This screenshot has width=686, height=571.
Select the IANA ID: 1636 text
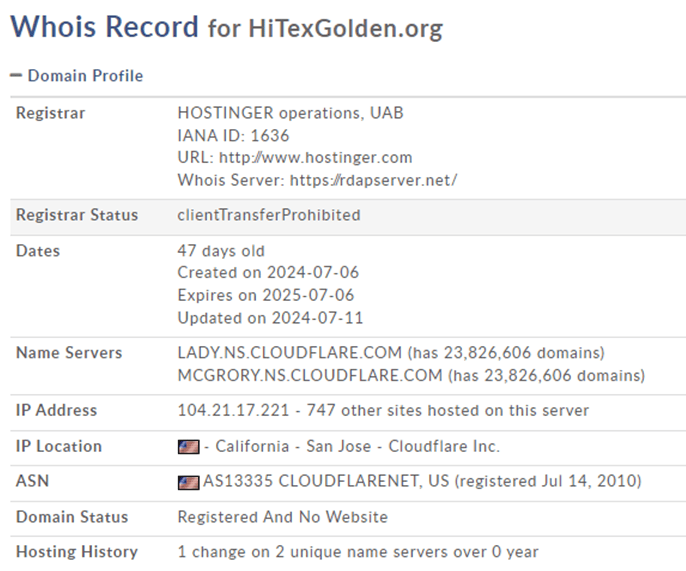pyautogui.click(x=233, y=136)
